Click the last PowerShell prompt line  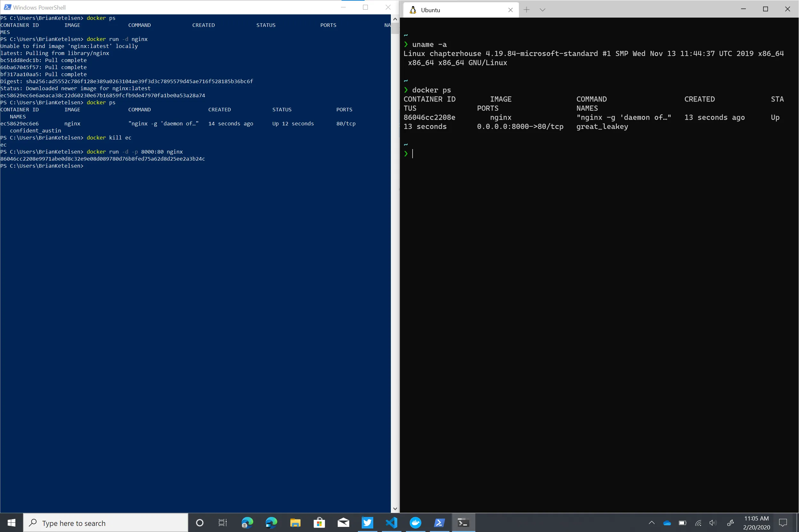[42, 166]
